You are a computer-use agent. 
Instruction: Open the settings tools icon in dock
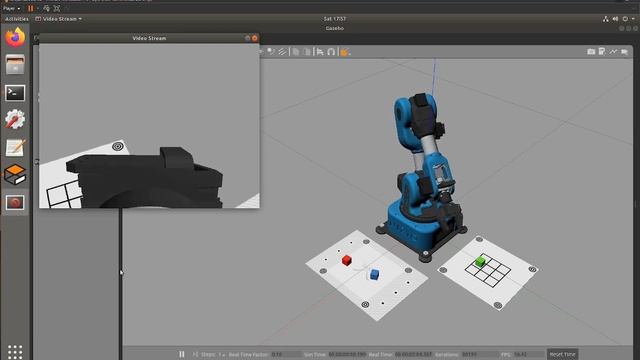coord(15,120)
